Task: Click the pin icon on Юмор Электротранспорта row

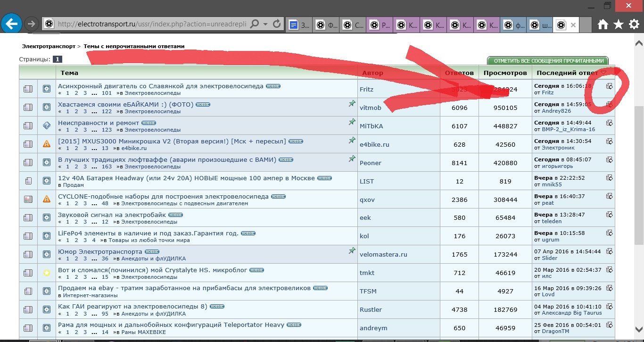Action: click(x=352, y=251)
